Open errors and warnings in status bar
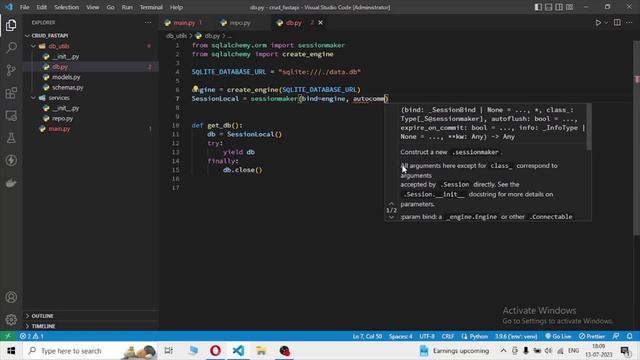Image resolution: width=640 pixels, height=360 pixels. (31, 336)
